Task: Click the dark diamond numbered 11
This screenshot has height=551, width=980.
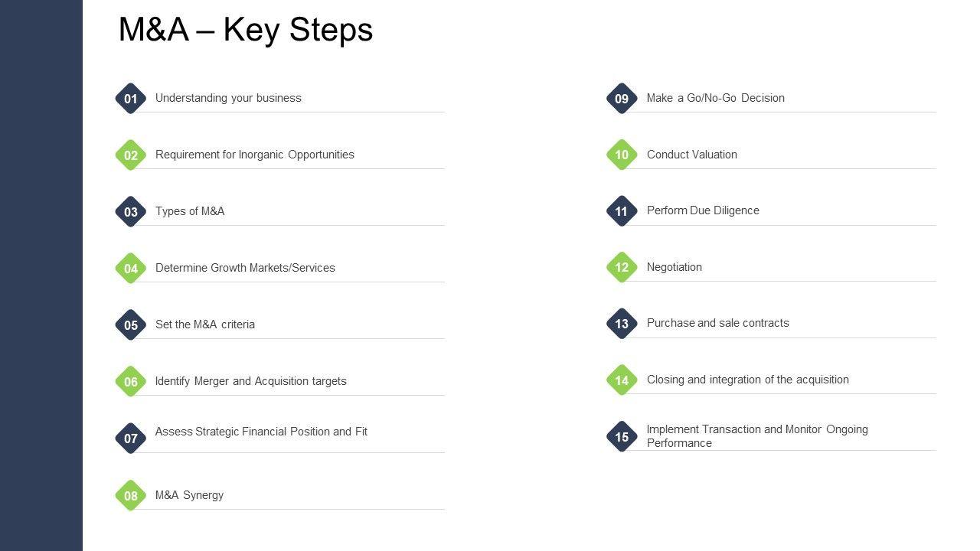Action: pos(622,211)
